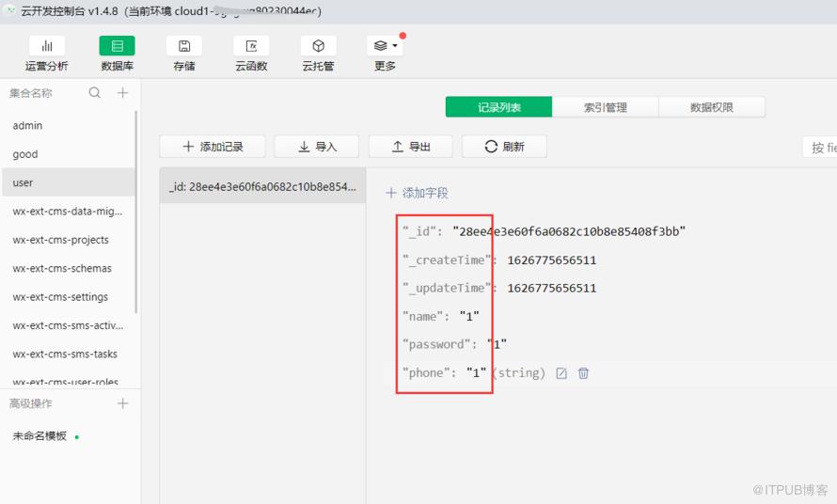Click the 刷新 refresh button

(504, 147)
